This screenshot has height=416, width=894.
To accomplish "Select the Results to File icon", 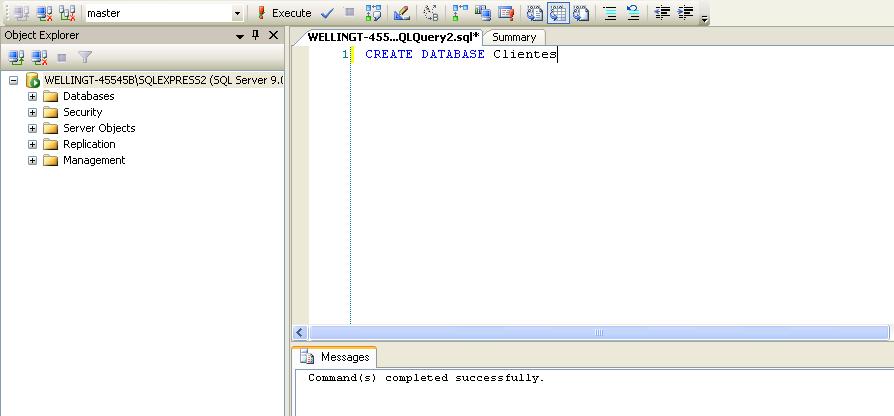I will [x=581, y=13].
